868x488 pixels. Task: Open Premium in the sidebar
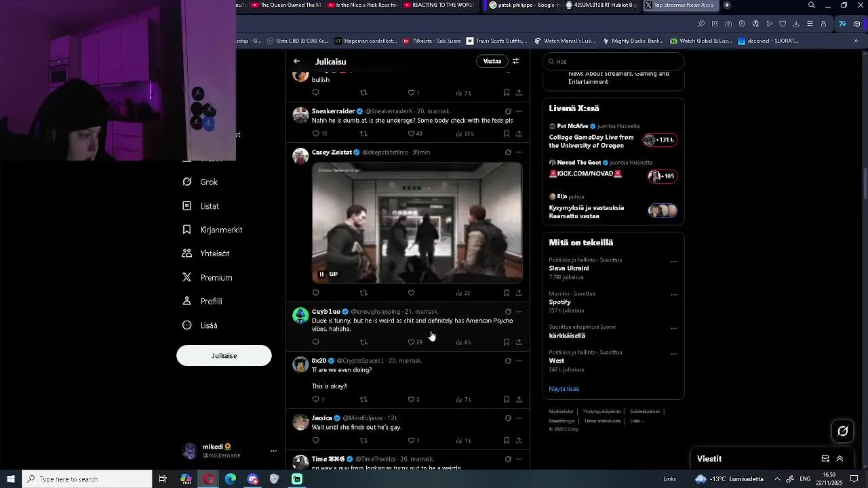pos(208,277)
